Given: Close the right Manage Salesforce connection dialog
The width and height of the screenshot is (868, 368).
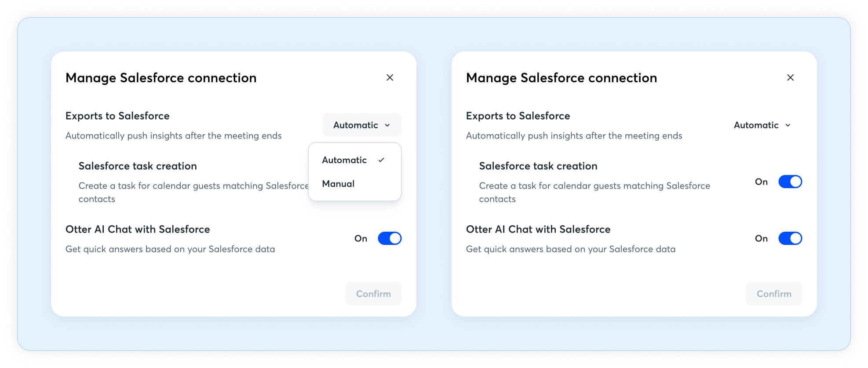Looking at the screenshot, I should (790, 78).
